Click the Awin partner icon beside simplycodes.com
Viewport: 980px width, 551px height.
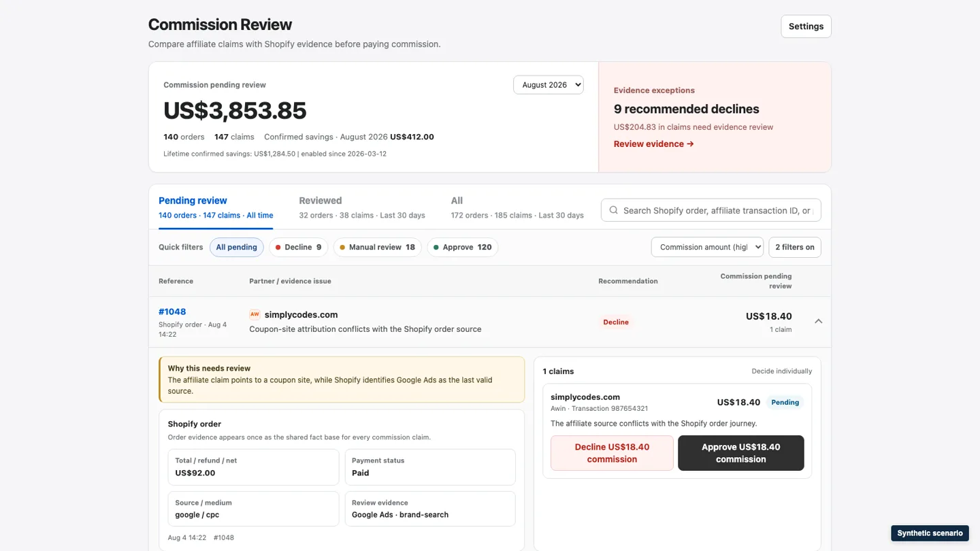coord(255,314)
